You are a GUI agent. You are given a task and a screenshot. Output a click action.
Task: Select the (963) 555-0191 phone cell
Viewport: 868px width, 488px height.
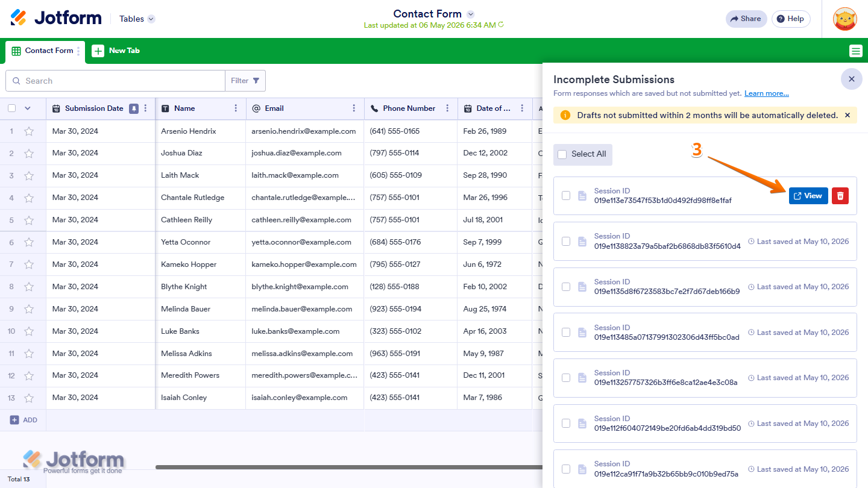coord(410,354)
